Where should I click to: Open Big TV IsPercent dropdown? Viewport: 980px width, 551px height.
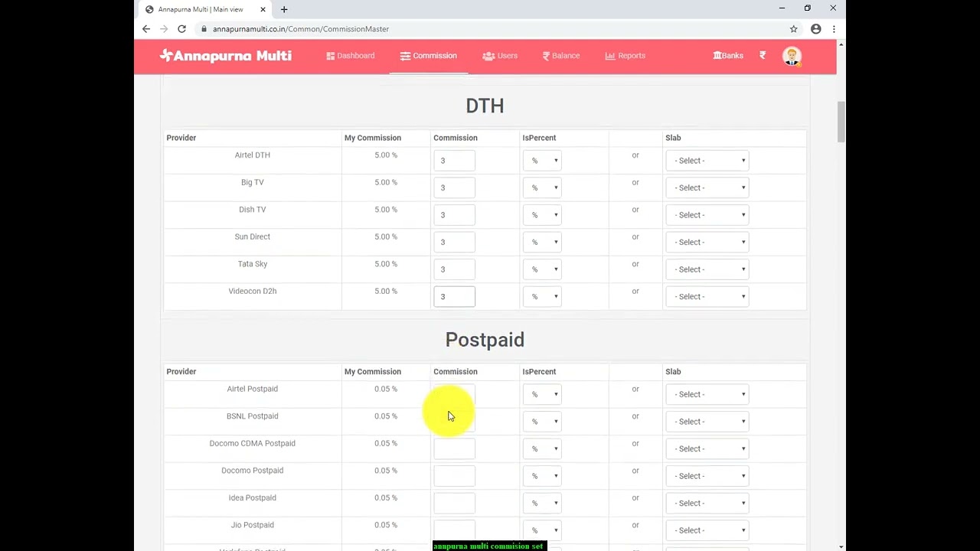click(x=542, y=187)
